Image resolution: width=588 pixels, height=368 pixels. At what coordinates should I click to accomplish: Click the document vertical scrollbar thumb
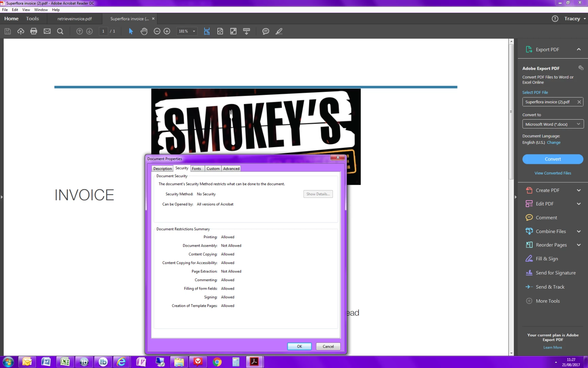511,111
